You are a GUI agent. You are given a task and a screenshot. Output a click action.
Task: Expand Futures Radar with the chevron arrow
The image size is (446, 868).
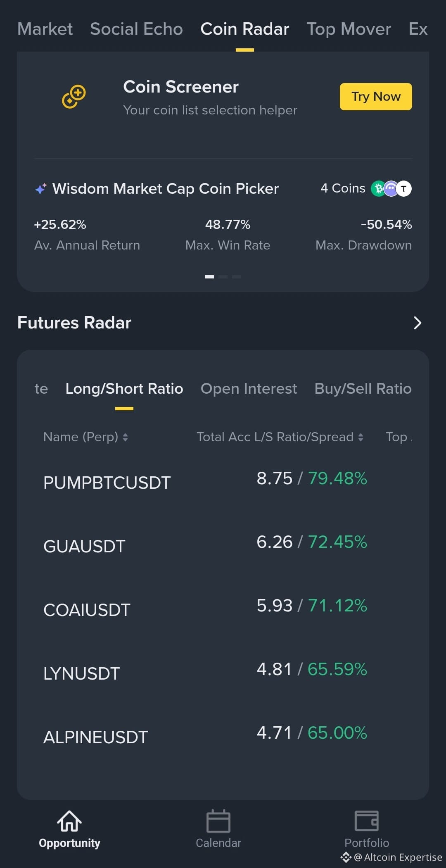coord(418,323)
